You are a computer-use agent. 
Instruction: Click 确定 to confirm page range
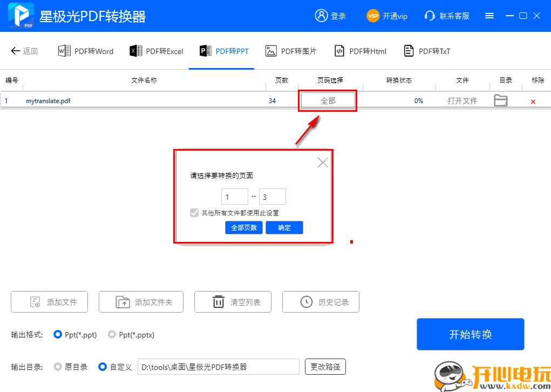coord(284,227)
